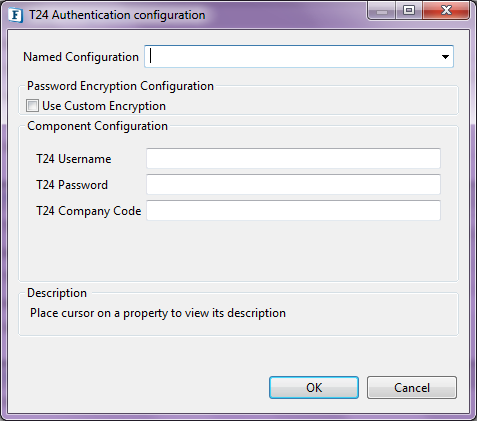The image size is (477, 421).
Task: Dismiss the dialog using Cancel
Action: [x=412, y=388]
